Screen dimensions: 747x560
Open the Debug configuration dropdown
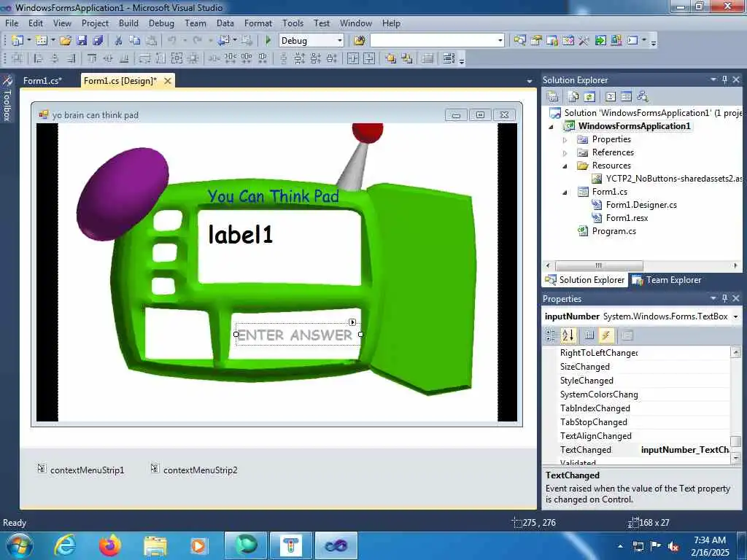[x=340, y=41]
